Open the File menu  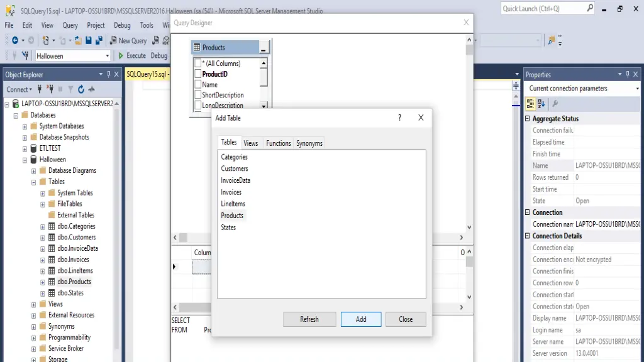[9, 25]
